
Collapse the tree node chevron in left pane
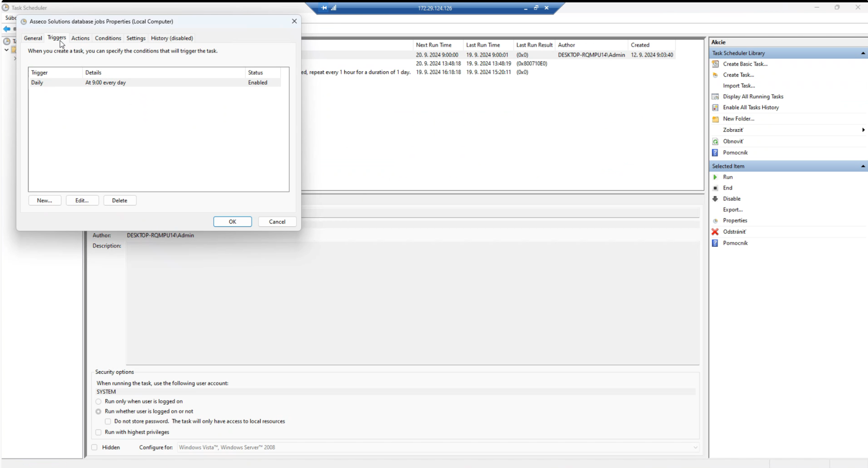coord(6,50)
